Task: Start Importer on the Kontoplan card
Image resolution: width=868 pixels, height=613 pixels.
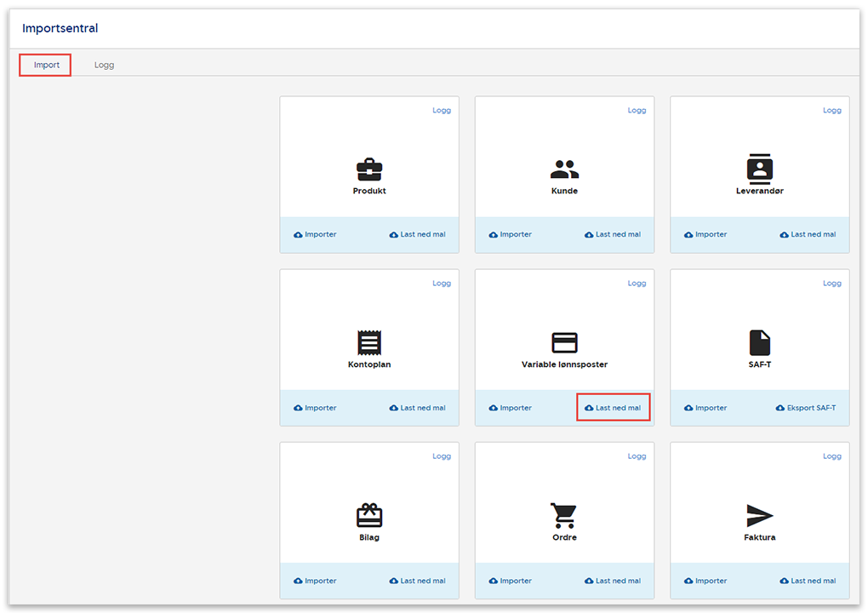Action: pyautogui.click(x=315, y=408)
